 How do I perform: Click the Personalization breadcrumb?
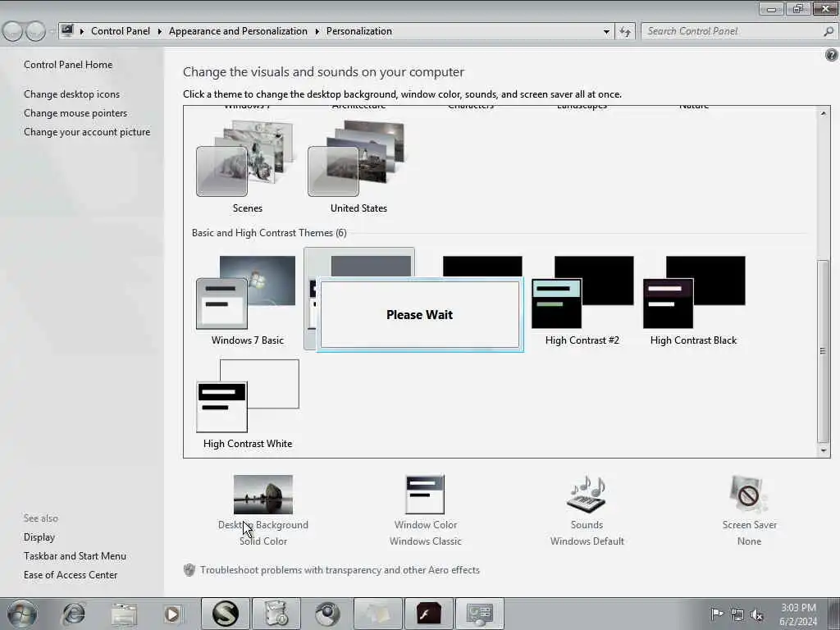(359, 31)
